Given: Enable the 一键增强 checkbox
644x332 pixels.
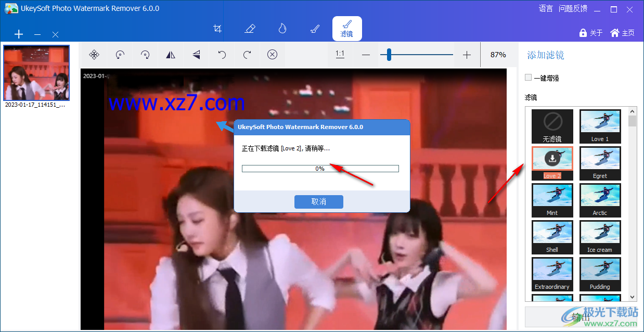Looking at the screenshot, I should (529, 78).
